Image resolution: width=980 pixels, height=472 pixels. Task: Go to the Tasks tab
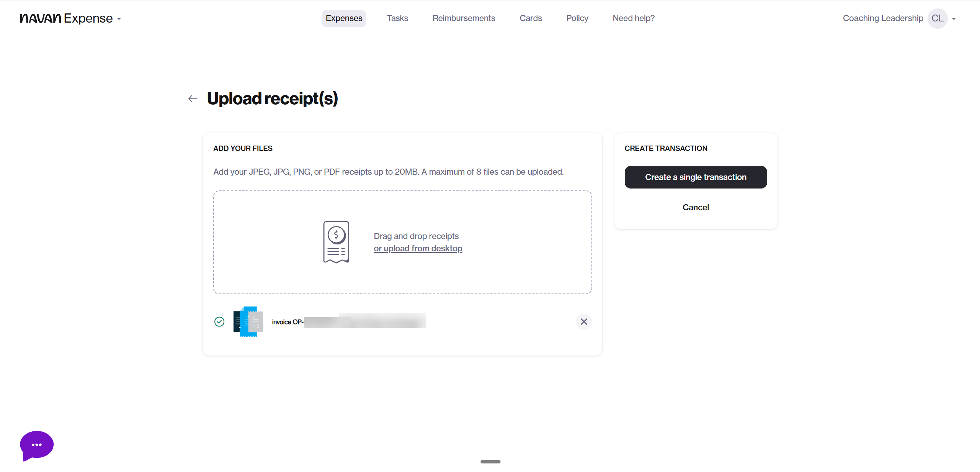pyautogui.click(x=397, y=18)
